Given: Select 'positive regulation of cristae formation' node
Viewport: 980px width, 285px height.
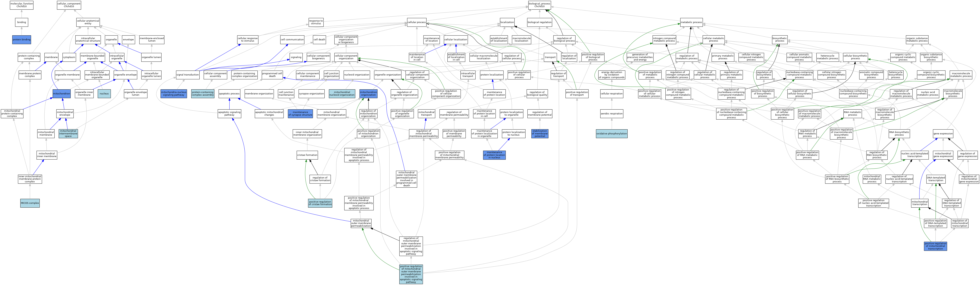Looking at the screenshot, I should (x=320, y=203).
